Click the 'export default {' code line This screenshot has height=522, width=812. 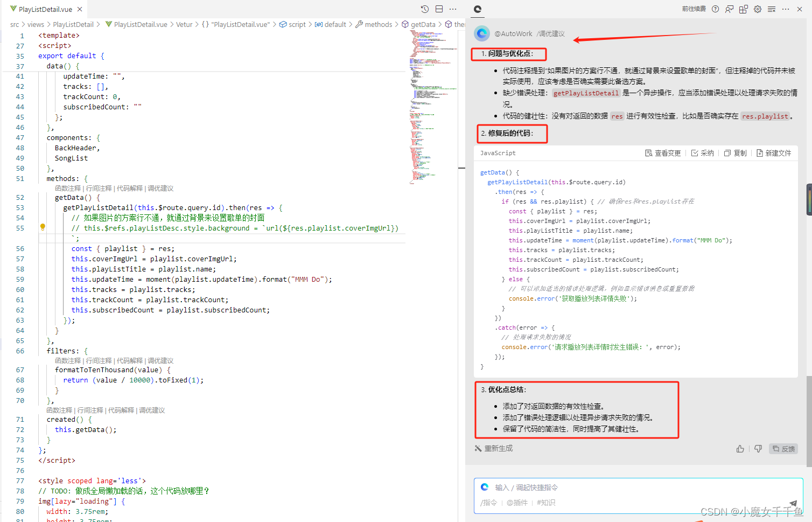(71, 56)
